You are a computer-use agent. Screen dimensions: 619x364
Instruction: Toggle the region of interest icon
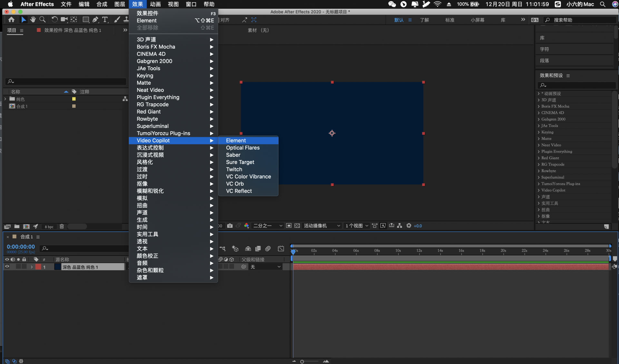tap(289, 226)
